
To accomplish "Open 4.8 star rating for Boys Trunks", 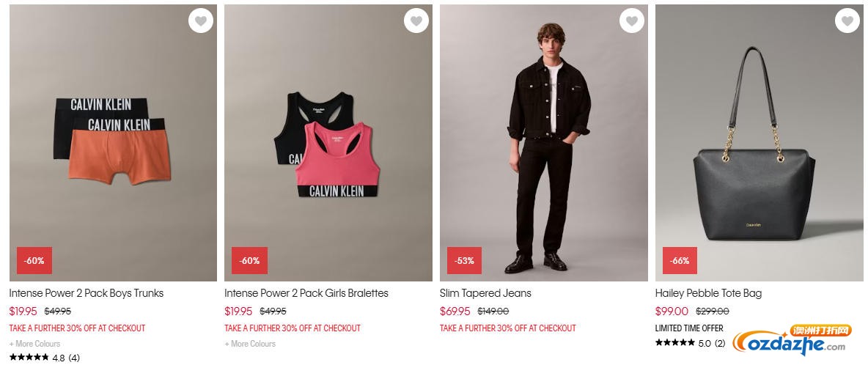I will [x=44, y=358].
